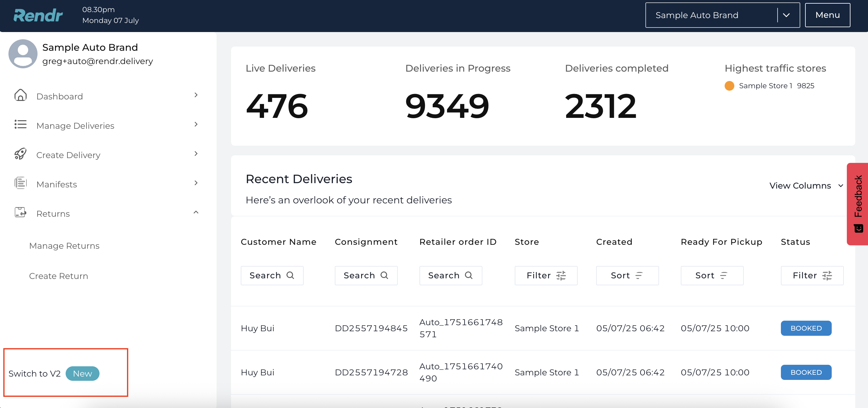868x408 pixels.
Task: Click the Manage Deliveries list icon
Action: pyautogui.click(x=21, y=125)
